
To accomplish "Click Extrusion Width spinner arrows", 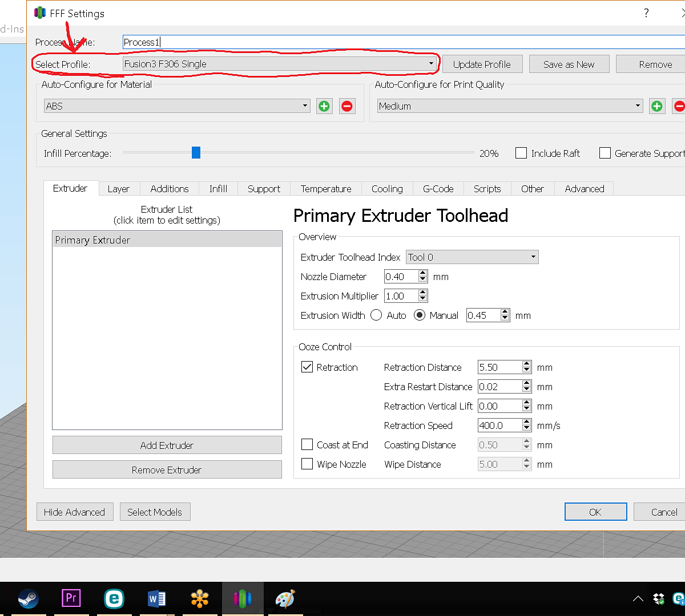I will click(505, 315).
